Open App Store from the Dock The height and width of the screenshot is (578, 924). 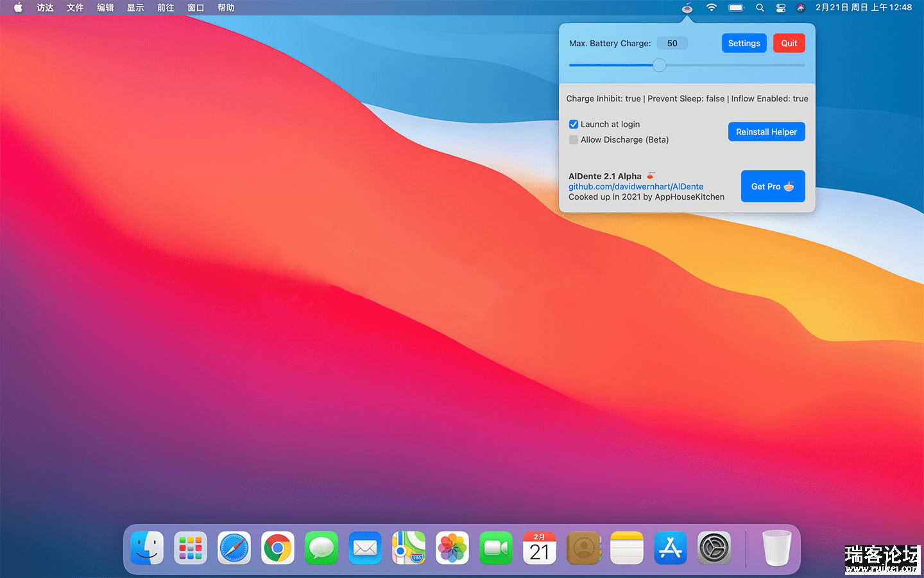(671, 548)
